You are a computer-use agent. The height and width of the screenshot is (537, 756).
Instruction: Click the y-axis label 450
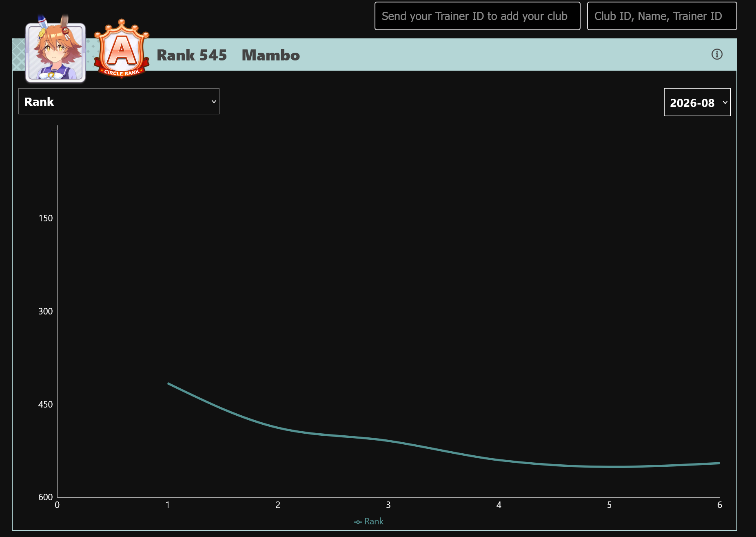46,404
